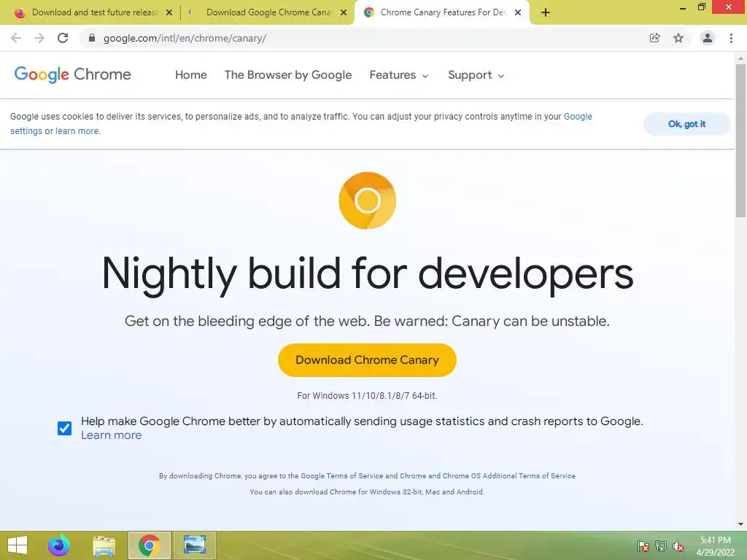Open the Mac download link
Image resolution: width=747 pixels, height=560 pixels.
click(433, 492)
